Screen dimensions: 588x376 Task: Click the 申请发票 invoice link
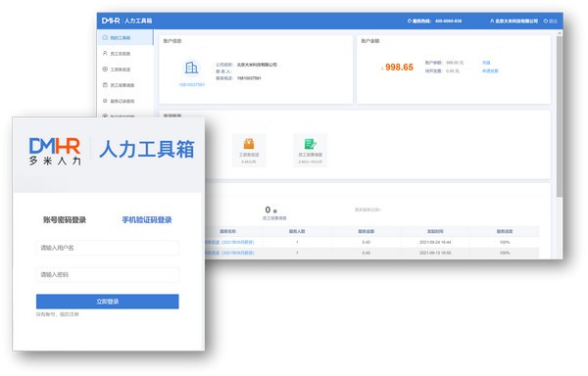click(490, 70)
